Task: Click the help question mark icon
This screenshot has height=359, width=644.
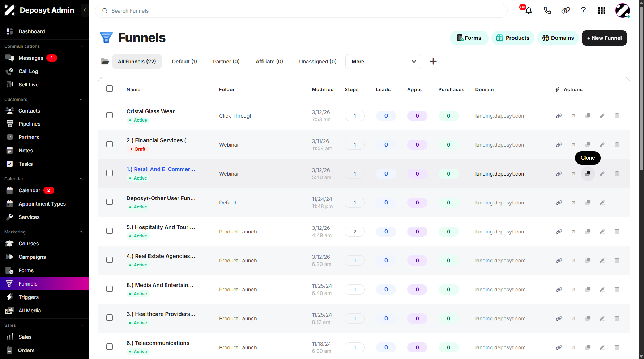Action: [x=583, y=10]
